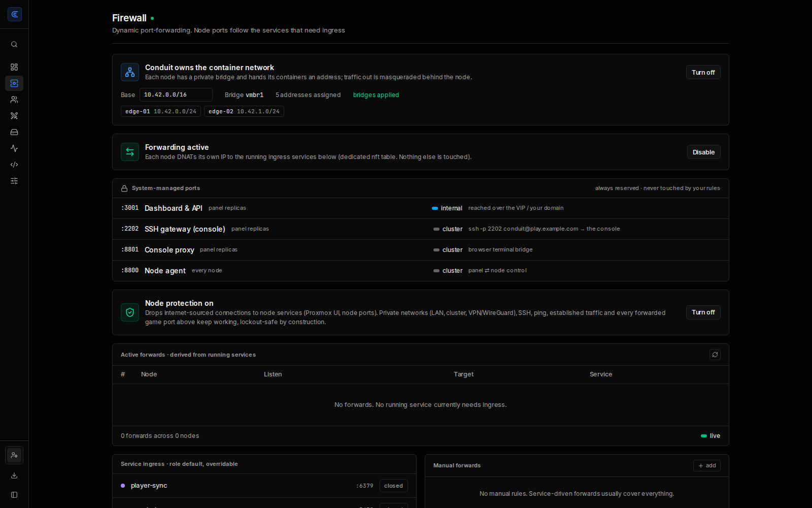Screen dimensions: 812x508
Task: Click the Bridge vmbr1 label
Action: tap(244, 95)
